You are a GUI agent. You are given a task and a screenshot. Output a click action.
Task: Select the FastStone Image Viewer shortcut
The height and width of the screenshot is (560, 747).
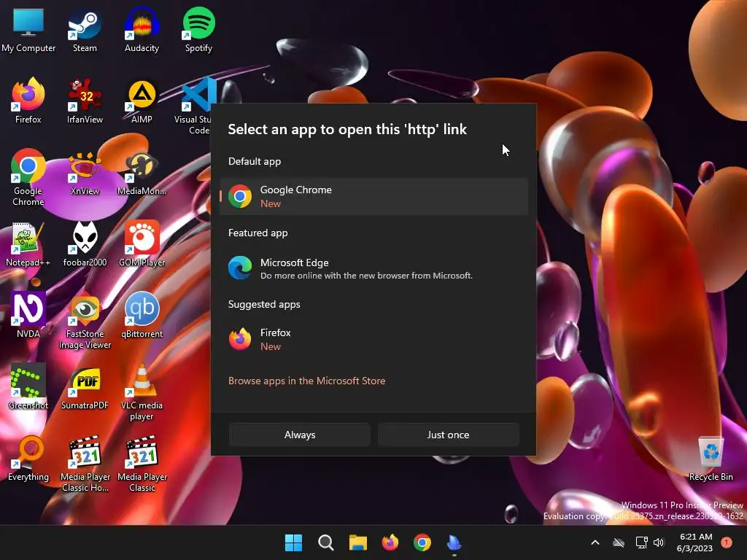(85, 321)
